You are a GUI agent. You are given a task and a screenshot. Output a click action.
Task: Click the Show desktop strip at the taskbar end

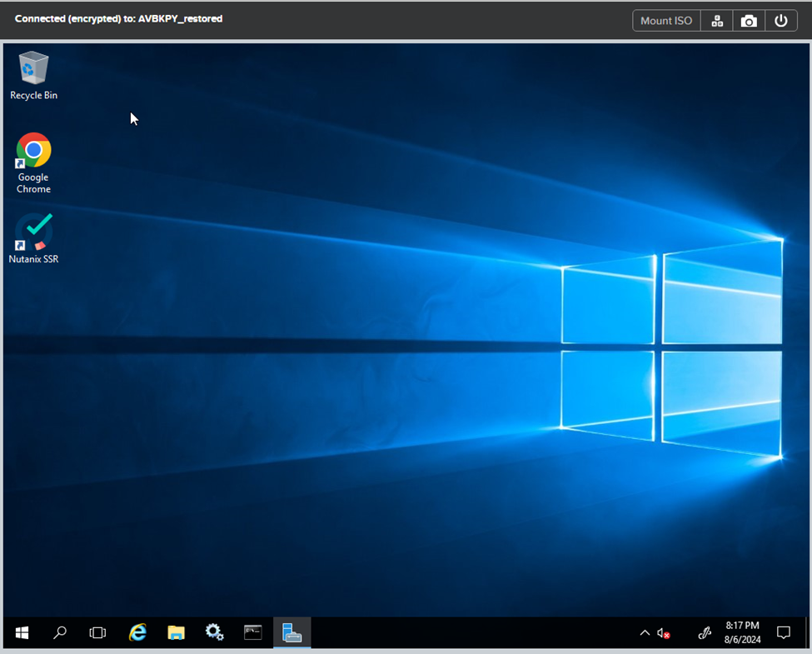(807, 632)
